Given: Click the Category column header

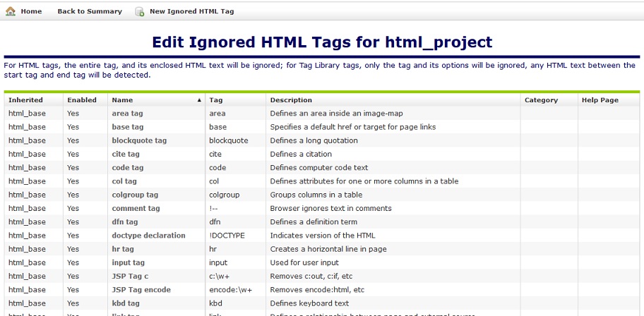Looking at the screenshot, I should [x=541, y=100].
